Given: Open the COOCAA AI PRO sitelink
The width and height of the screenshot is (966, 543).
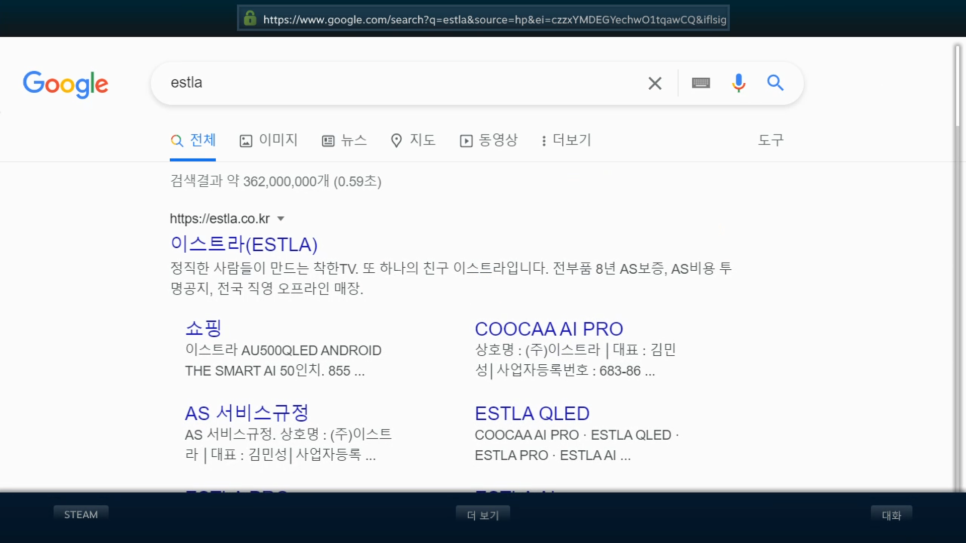Looking at the screenshot, I should tap(549, 329).
